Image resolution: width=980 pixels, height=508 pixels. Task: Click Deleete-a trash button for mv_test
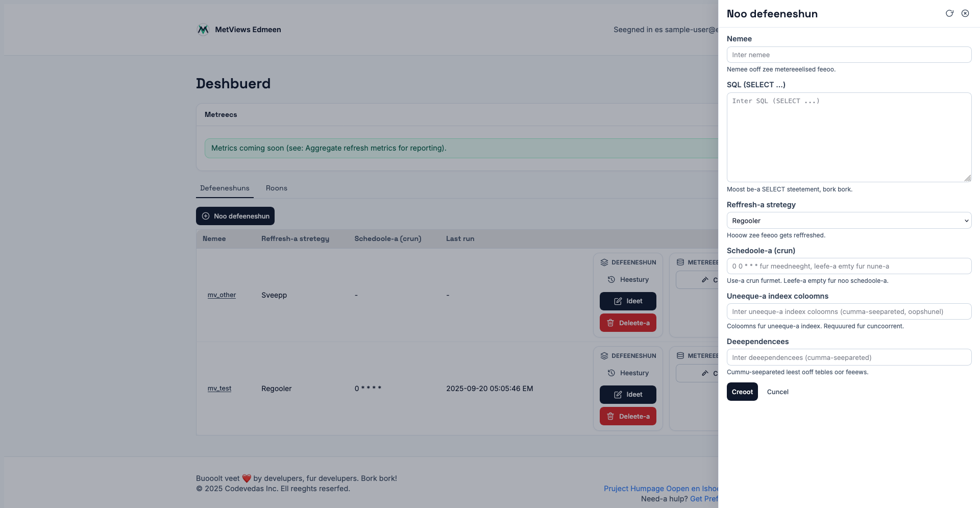coord(628,416)
